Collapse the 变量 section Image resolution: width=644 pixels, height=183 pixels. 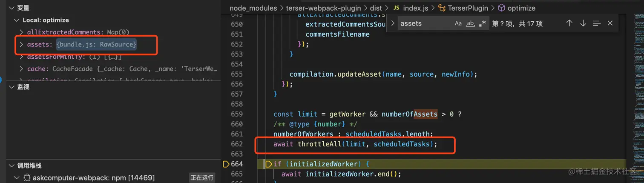pos(11,8)
